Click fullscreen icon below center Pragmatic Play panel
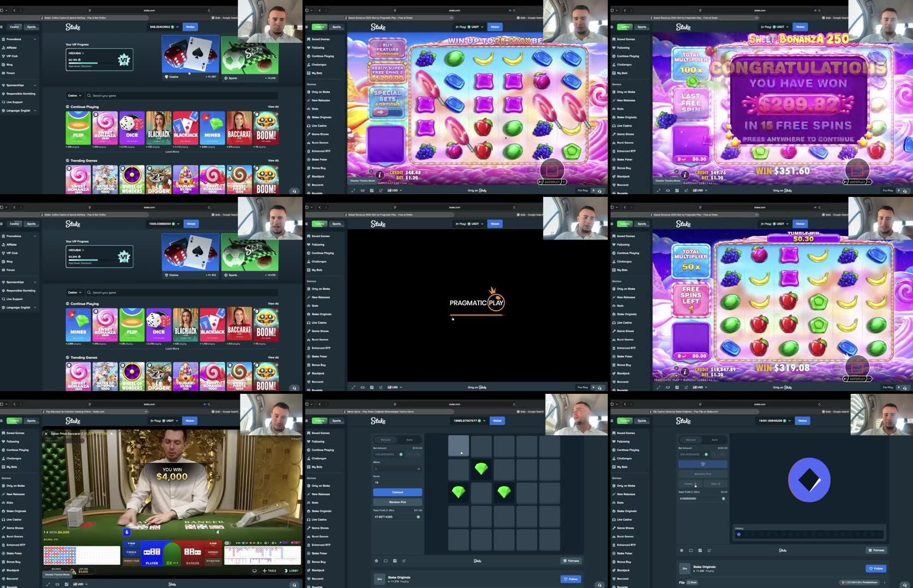Viewport: 913px width, 588px height. tap(353, 387)
